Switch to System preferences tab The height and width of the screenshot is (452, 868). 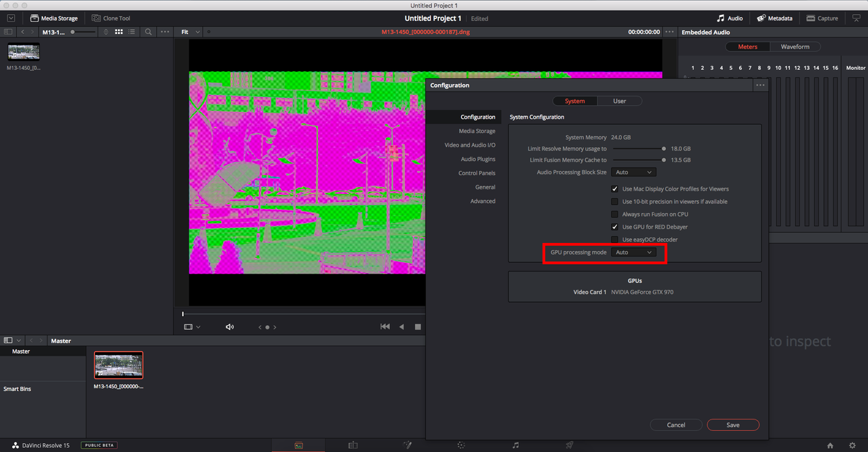[x=575, y=101]
